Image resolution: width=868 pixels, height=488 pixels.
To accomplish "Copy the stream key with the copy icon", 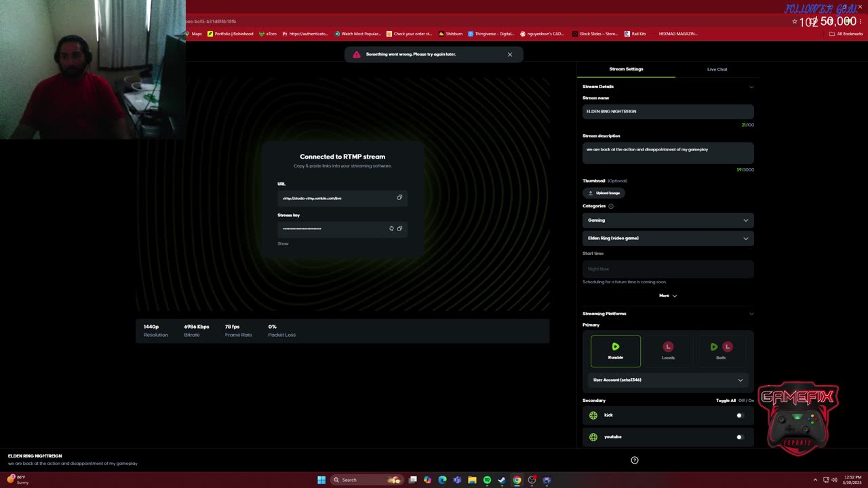I will click(399, 228).
